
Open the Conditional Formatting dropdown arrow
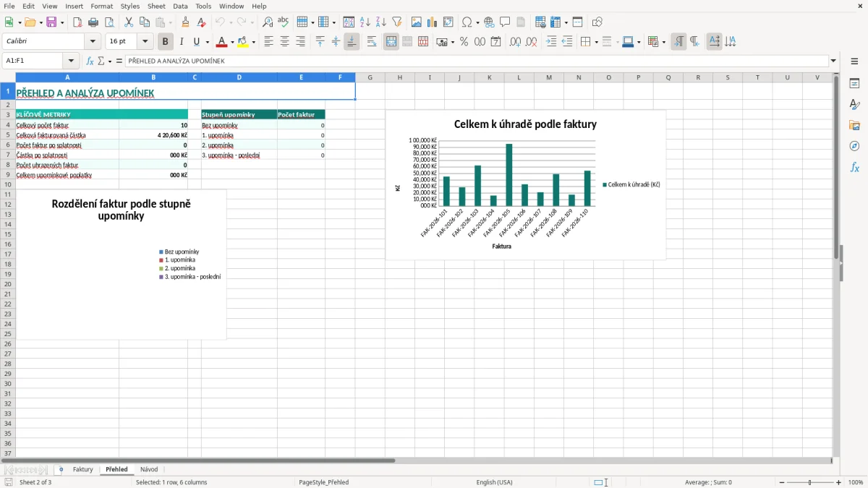click(664, 42)
